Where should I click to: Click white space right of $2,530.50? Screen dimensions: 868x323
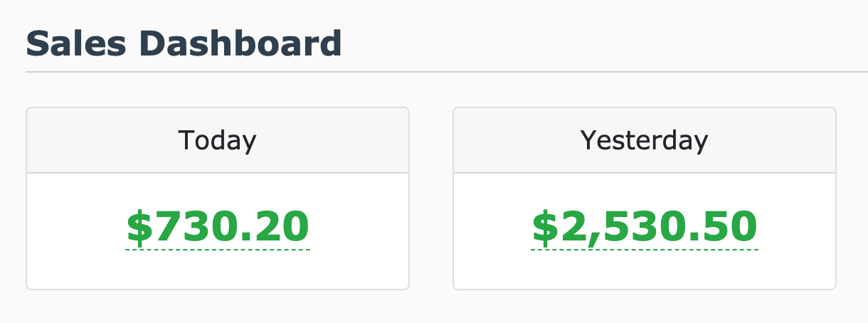[x=797, y=228]
